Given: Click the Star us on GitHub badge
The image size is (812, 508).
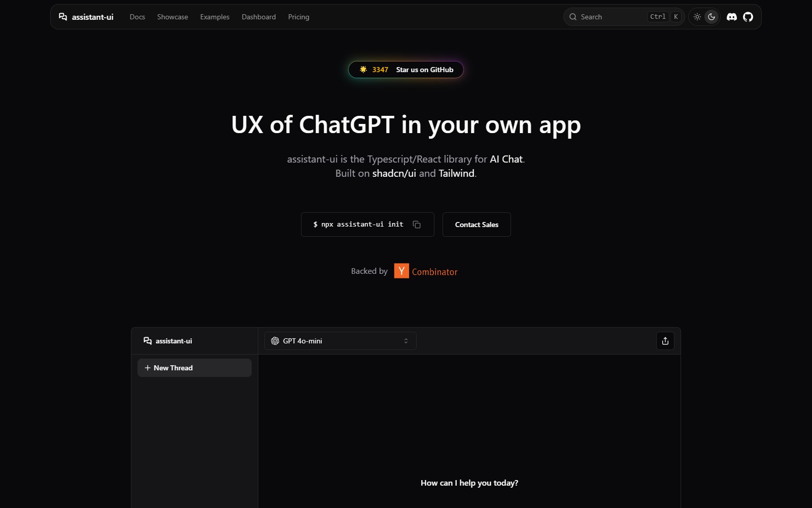Looking at the screenshot, I should pos(406,70).
